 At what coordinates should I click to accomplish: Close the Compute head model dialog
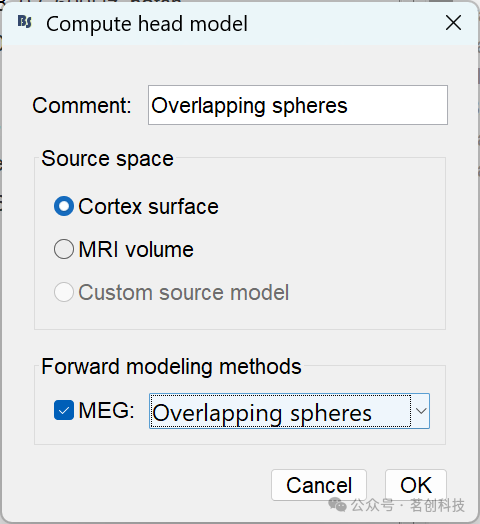pyautogui.click(x=453, y=23)
